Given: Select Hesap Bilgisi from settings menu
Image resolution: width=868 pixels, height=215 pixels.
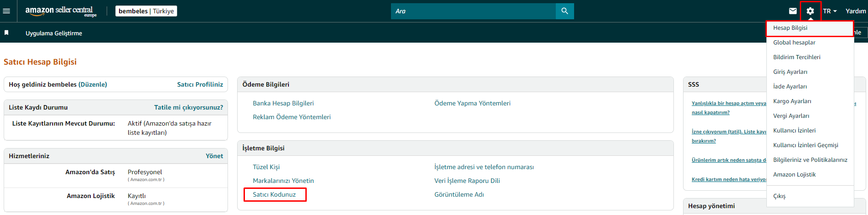Looking at the screenshot, I should pyautogui.click(x=790, y=28).
